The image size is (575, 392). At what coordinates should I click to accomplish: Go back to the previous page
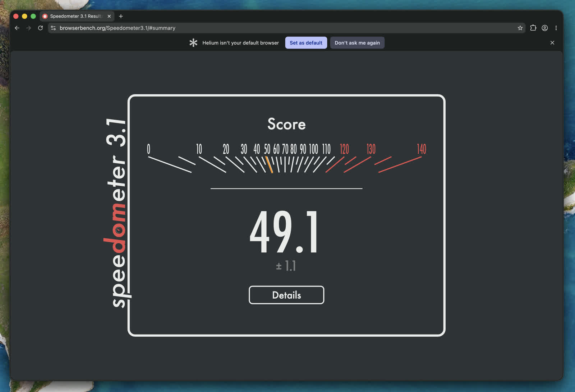pyautogui.click(x=17, y=28)
